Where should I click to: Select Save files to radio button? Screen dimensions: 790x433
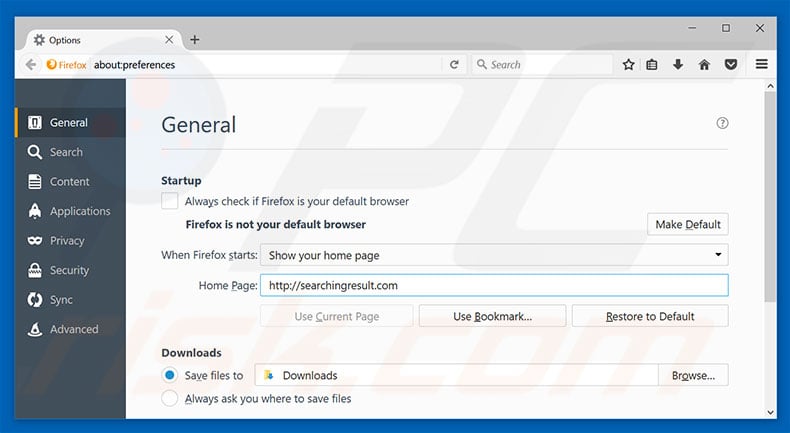click(x=170, y=375)
